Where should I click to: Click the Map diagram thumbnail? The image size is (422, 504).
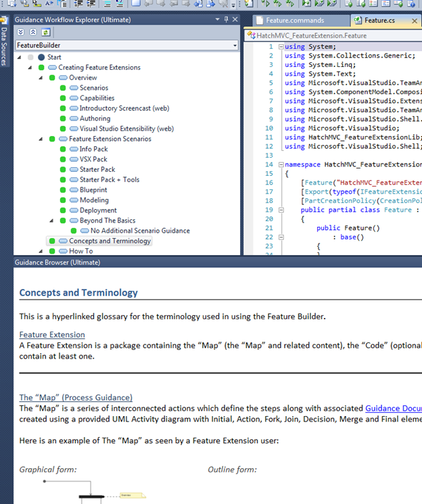coord(95,491)
